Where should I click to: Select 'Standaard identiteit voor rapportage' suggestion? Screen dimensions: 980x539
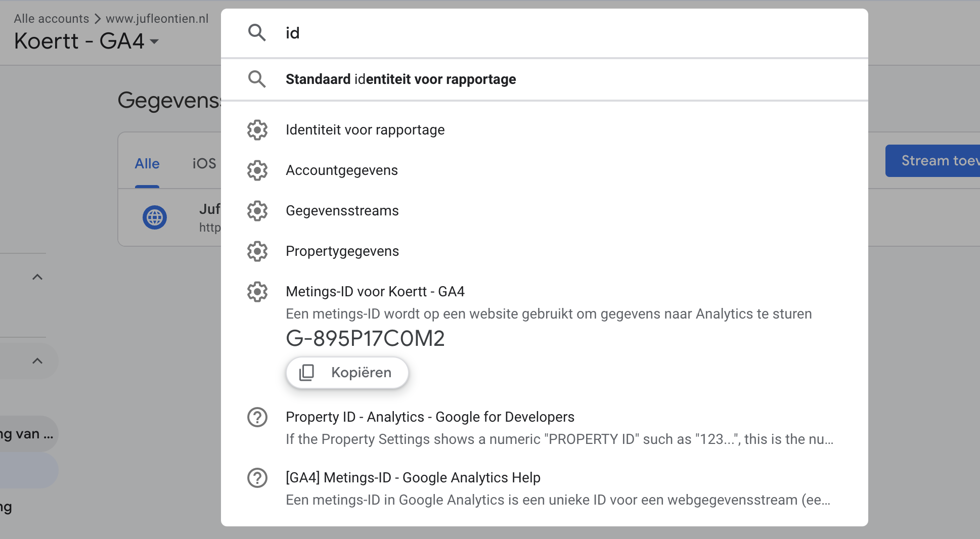tap(400, 79)
